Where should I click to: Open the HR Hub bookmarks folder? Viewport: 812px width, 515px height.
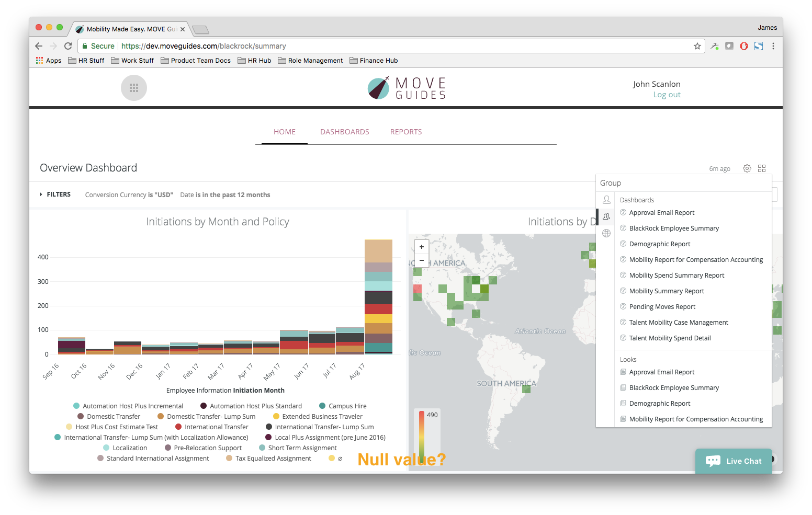coord(255,61)
